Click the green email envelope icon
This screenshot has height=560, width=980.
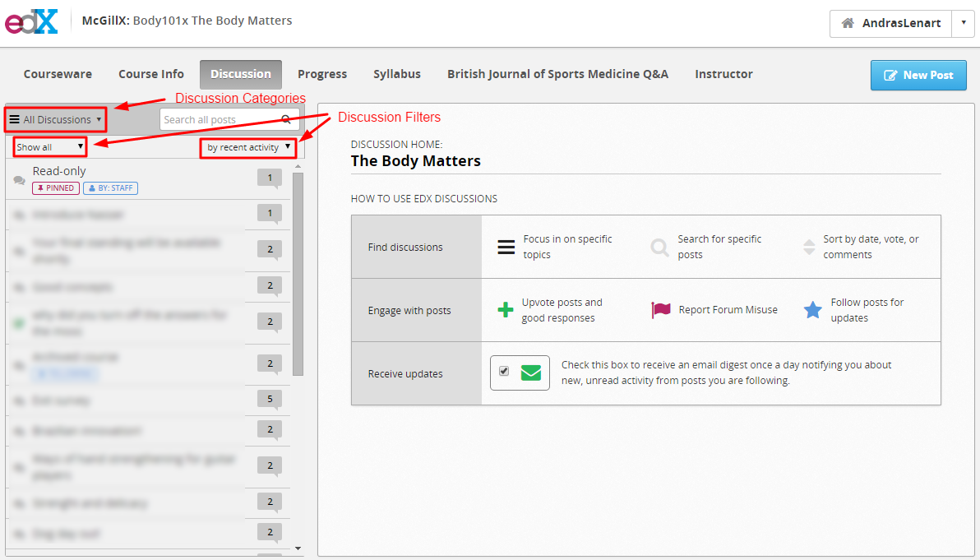530,373
